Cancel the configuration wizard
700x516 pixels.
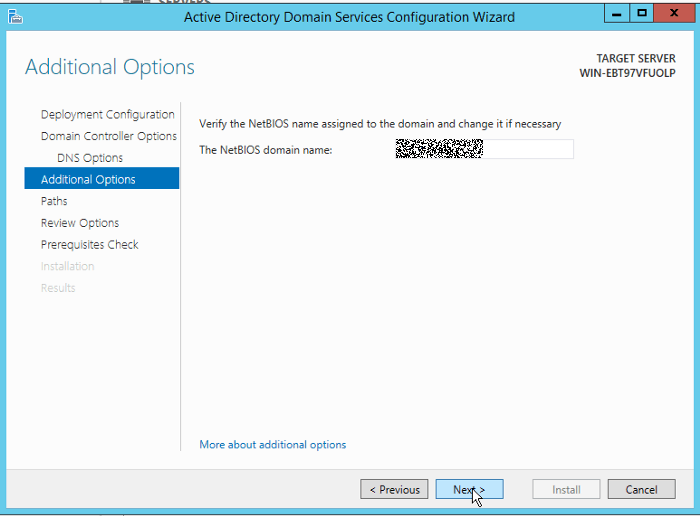pos(641,489)
